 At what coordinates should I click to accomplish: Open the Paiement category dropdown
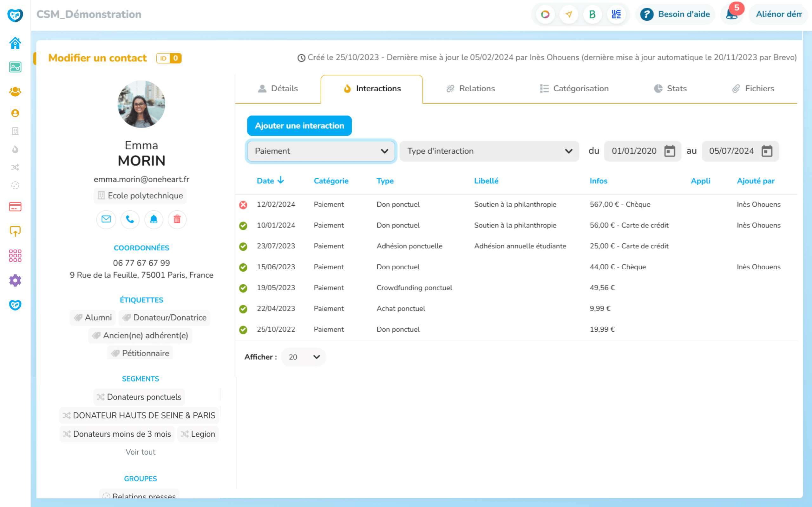[x=321, y=151]
